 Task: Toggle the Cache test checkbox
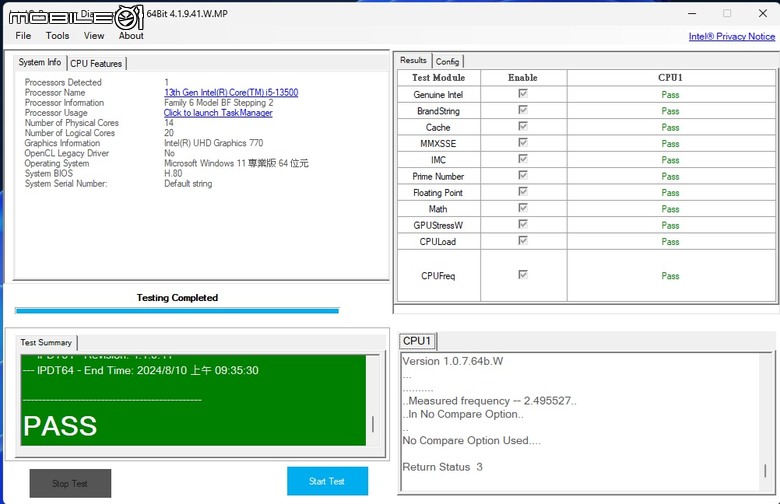[x=523, y=126]
